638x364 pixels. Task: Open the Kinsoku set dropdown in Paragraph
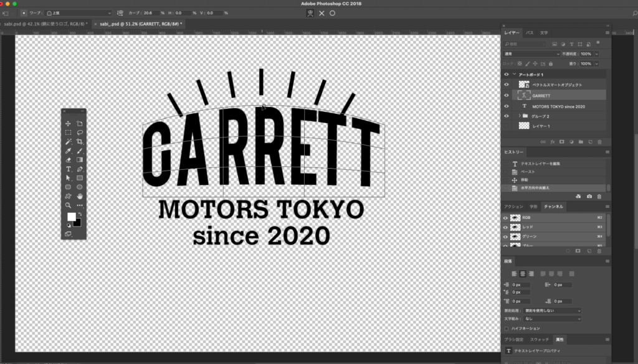coord(552,310)
